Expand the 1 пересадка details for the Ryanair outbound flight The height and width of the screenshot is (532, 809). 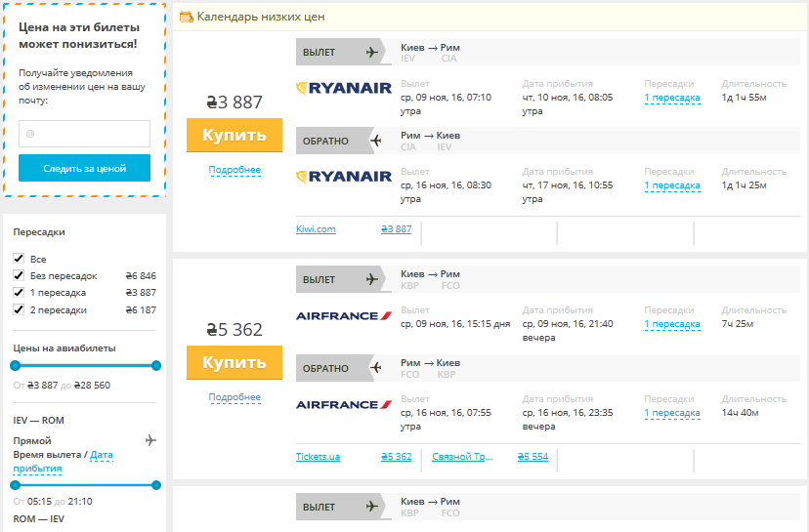672,98
